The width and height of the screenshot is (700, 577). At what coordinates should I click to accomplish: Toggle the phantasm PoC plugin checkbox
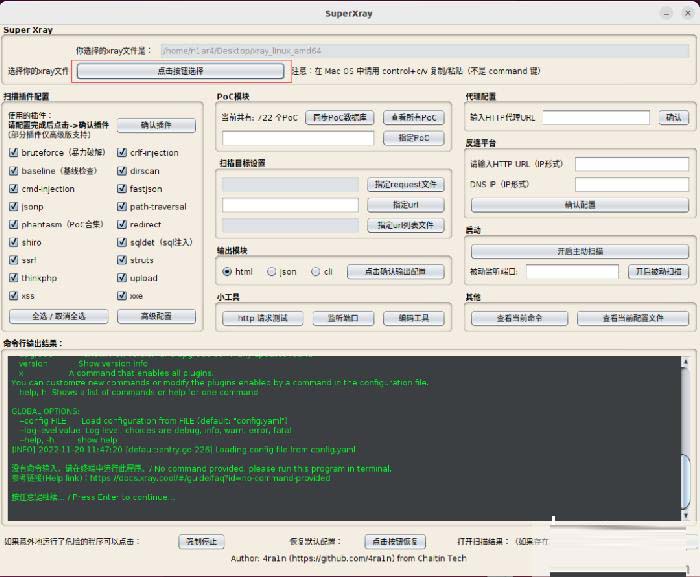pyautogui.click(x=13, y=224)
